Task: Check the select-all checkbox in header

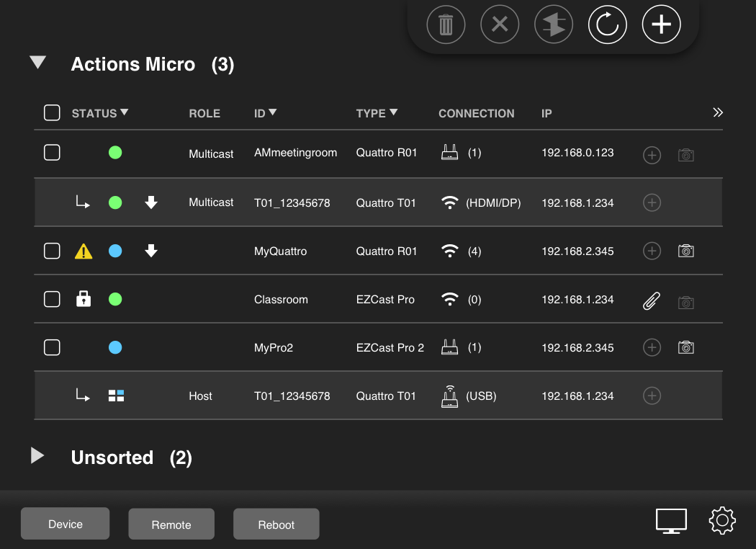Action: tap(52, 112)
